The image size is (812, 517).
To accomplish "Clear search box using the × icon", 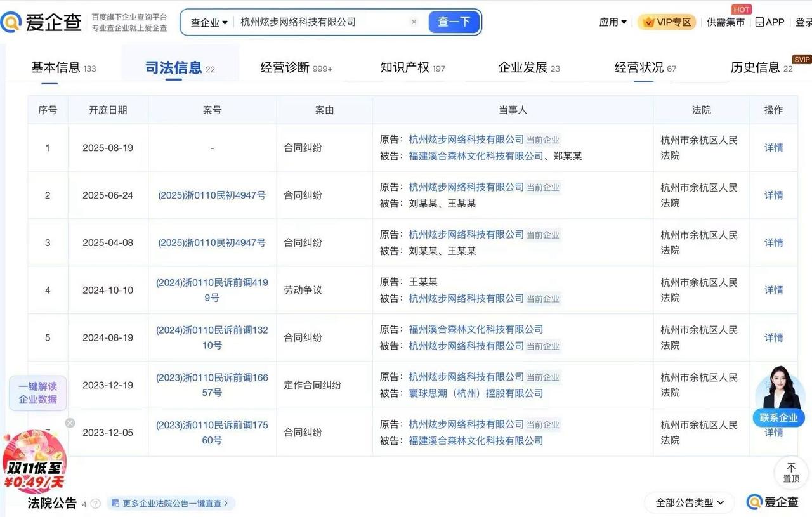I will pos(414,22).
